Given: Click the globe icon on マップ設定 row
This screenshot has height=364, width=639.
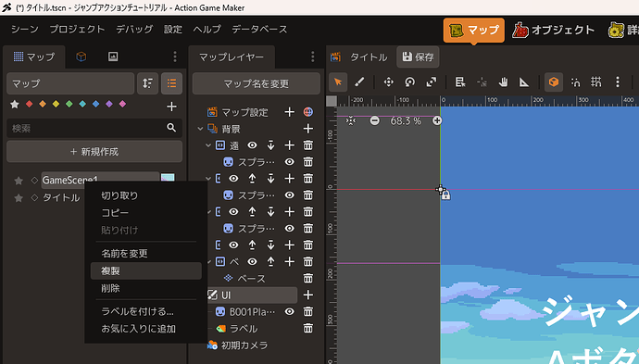Looking at the screenshot, I should point(308,112).
